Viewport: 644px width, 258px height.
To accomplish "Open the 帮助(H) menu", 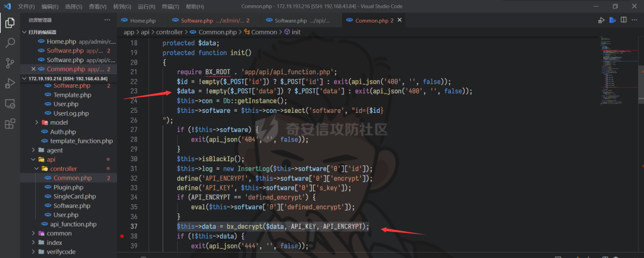I will pyautogui.click(x=194, y=7).
